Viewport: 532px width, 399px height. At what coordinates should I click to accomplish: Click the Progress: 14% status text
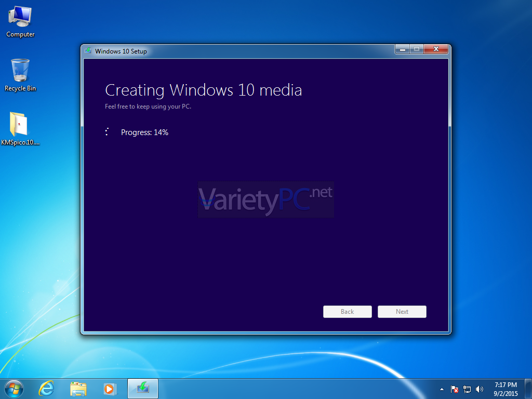[x=144, y=132]
